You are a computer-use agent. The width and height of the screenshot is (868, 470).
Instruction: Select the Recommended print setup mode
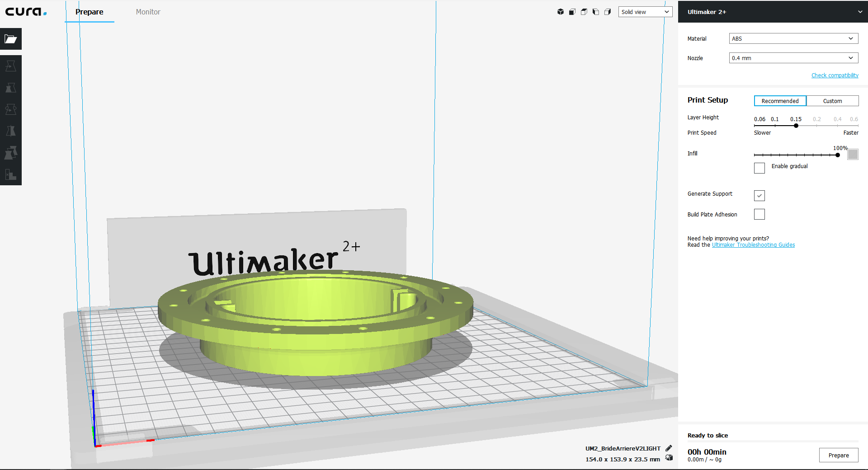tap(780, 101)
